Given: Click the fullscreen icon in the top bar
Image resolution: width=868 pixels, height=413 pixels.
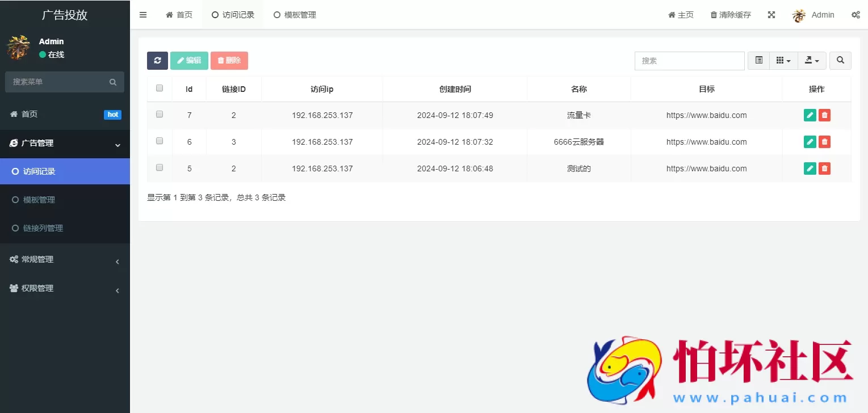Looking at the screenshot, I should 771,15.
